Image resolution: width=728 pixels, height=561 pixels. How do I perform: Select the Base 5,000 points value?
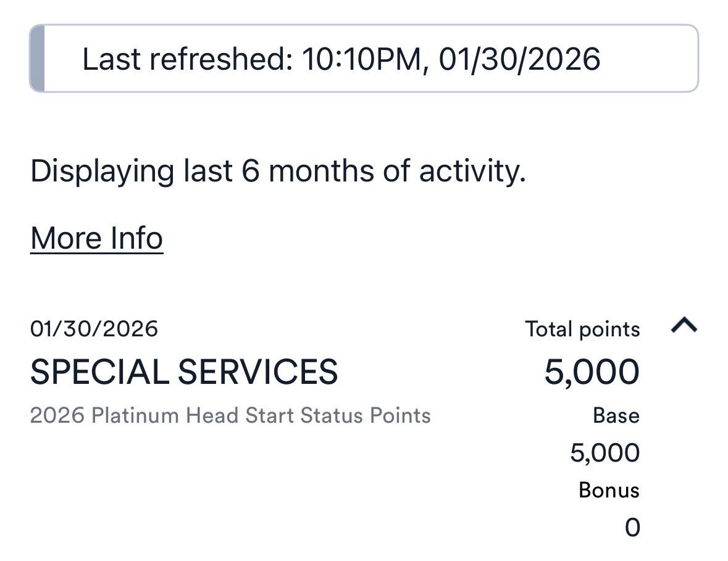tap(605, 453)
